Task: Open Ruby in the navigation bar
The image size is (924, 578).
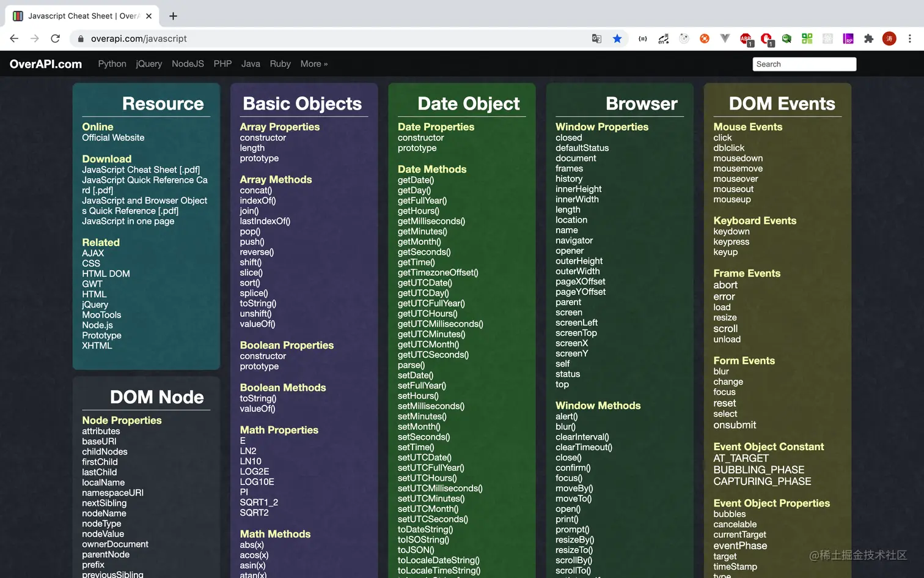Action: (x=280, y=64)
